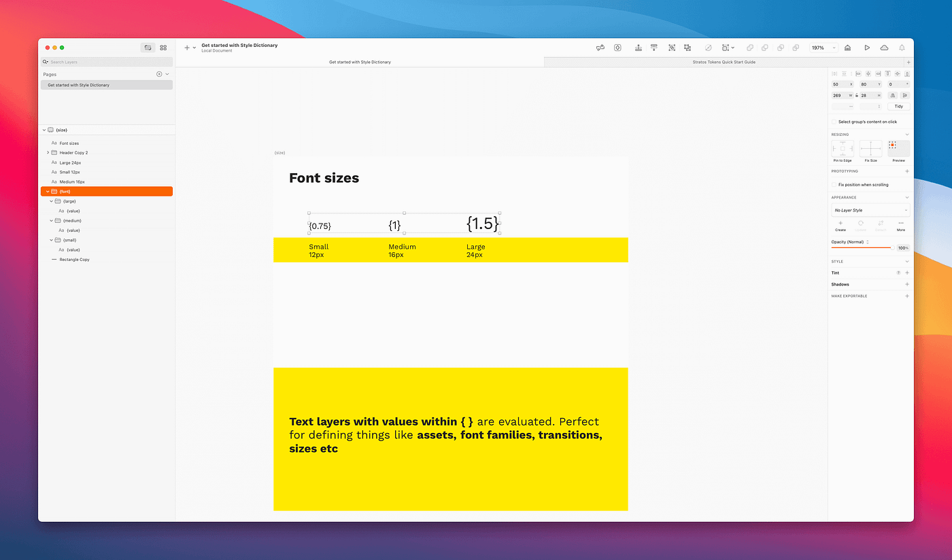The image size is (952, 560).
Task: Switch layer sidebar to grid view
Action: 163,48
